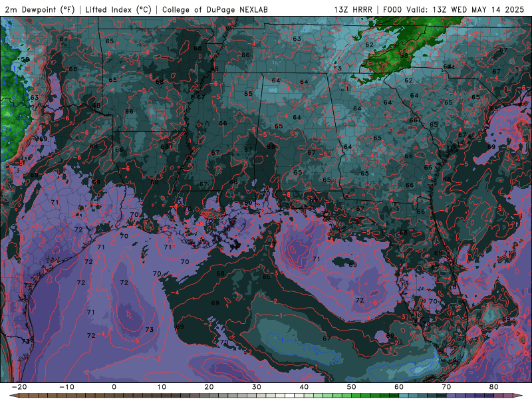Click the 60 label on the color scale
This screenshot has width=532, height=399.
(x=399, y=387)
